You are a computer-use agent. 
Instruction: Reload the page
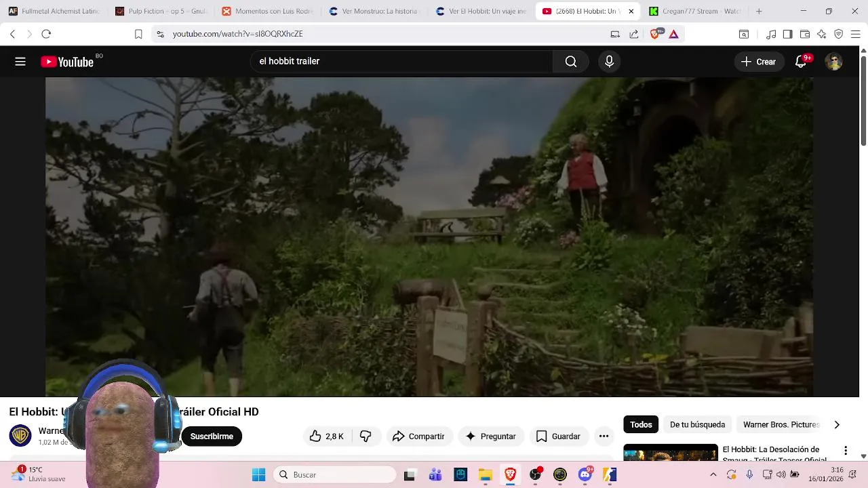(46, 34)
